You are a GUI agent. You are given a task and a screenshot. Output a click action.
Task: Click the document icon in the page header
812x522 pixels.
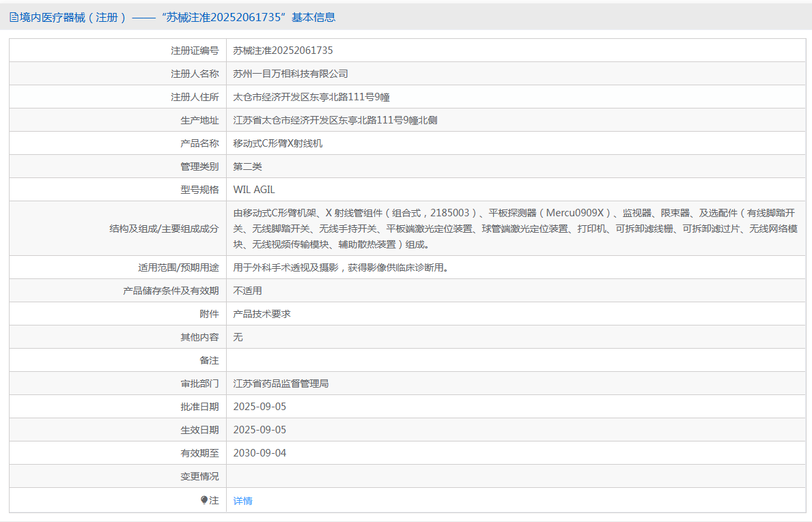tap(14, 18)
